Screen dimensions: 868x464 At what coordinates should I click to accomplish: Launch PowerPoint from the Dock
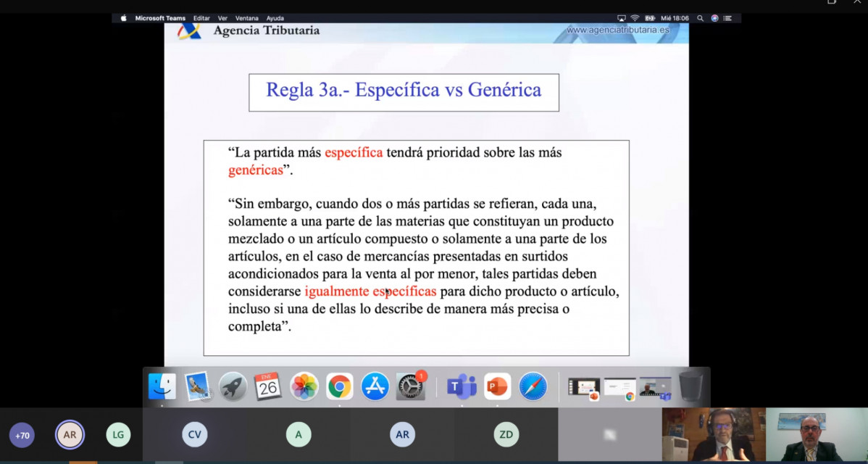click(497, 386)
